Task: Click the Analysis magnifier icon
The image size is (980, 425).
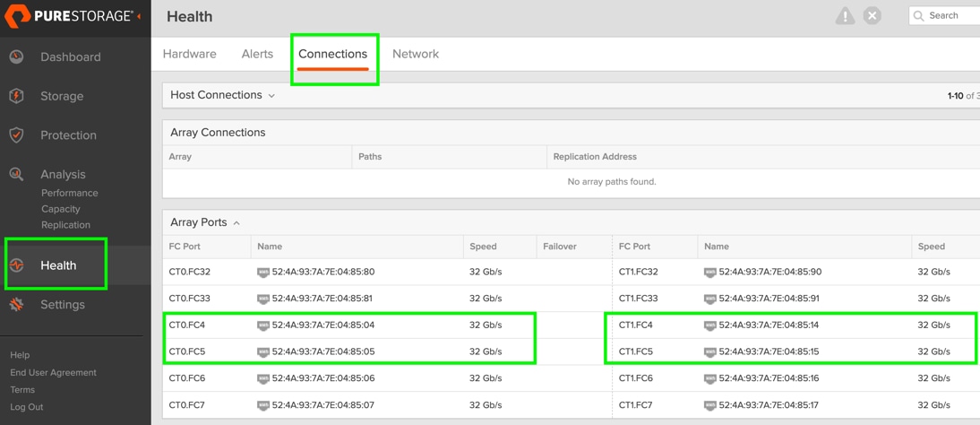Action: (17, 174)
